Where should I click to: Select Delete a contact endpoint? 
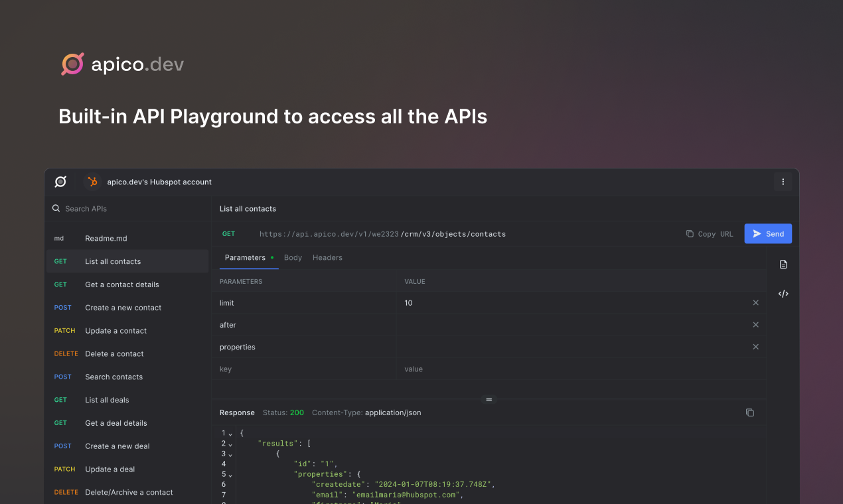127,354
